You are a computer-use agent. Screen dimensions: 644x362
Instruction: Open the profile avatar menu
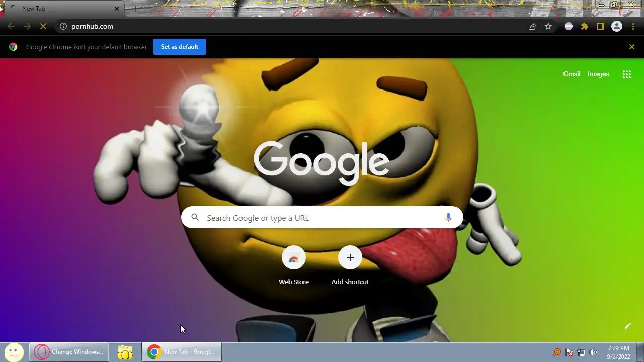point(617,26)
